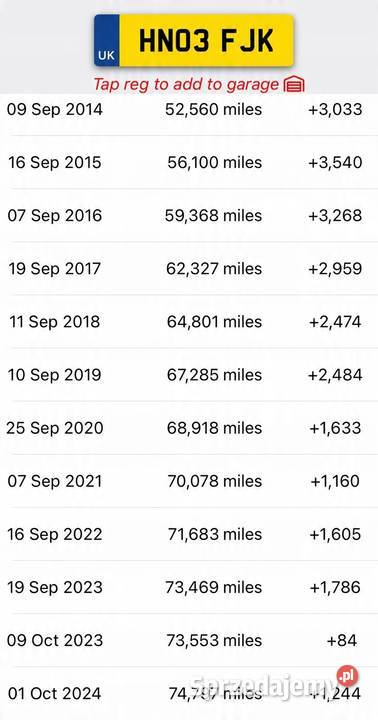Click the 70,078 miles reading
This screenshot has height=720, width=378.
pyautogui.click(x=215, y=481)
